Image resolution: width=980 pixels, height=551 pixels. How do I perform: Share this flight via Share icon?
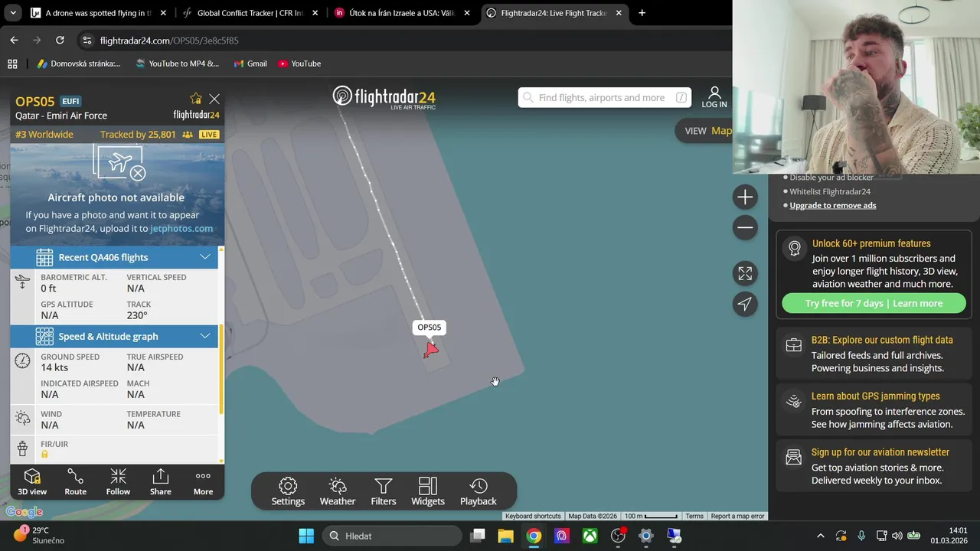161,482
